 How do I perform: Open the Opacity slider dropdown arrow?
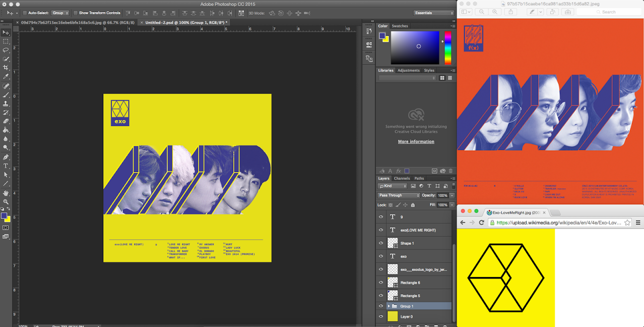(x=452, y=195)
